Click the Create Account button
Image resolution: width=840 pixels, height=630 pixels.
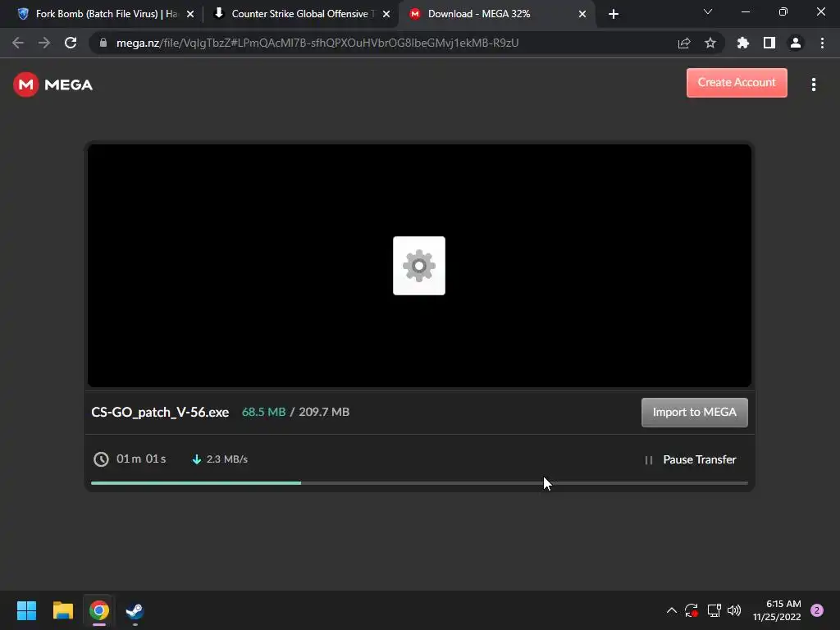pos(737,83)
